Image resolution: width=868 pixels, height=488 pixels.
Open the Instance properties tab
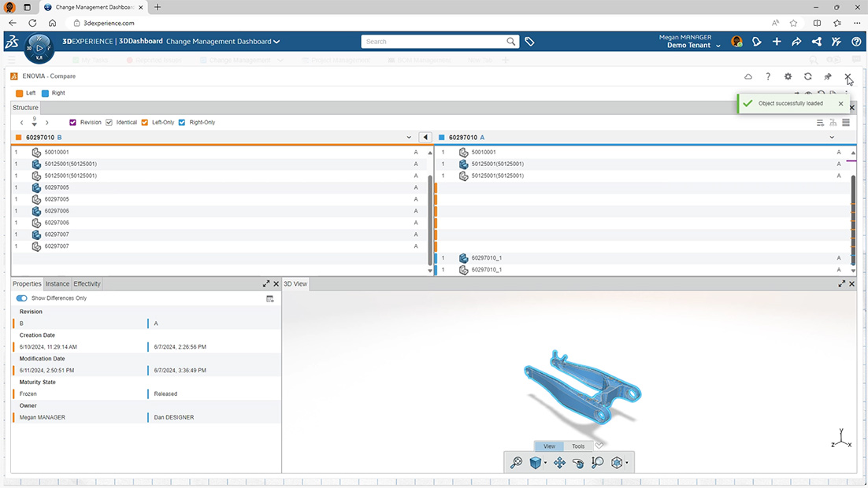[57, 283]
